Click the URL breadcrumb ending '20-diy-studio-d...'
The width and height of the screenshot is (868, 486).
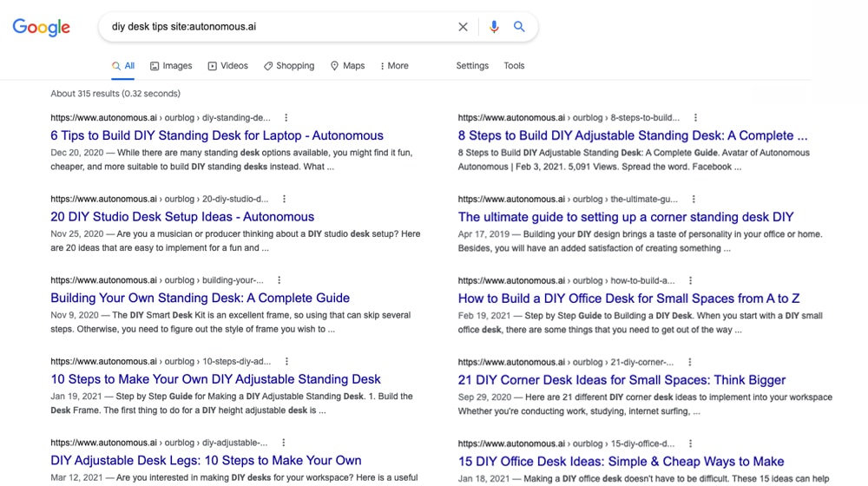[160, 199]
